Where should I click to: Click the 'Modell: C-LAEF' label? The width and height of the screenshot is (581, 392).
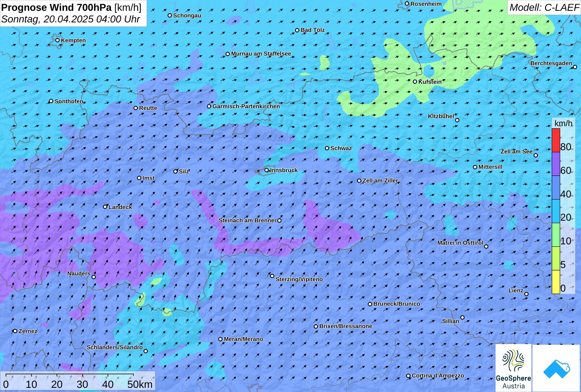(x=544, y=7)
